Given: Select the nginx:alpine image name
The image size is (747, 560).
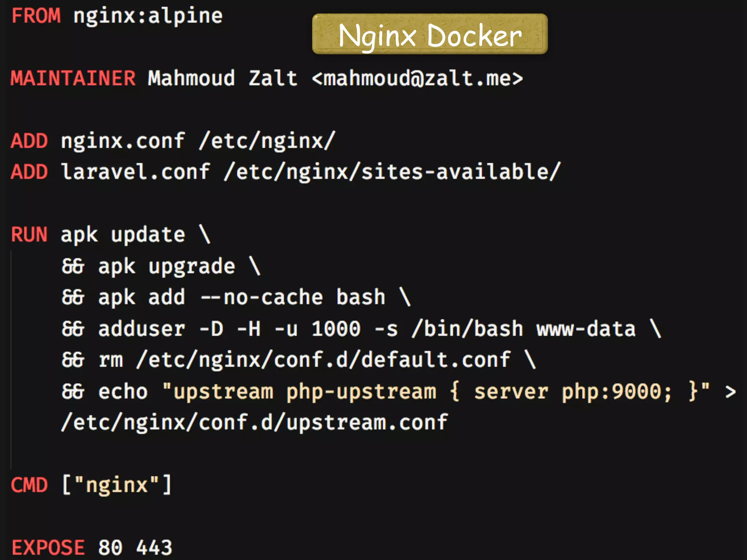Looking at the screenshot, I should (148, 17).
